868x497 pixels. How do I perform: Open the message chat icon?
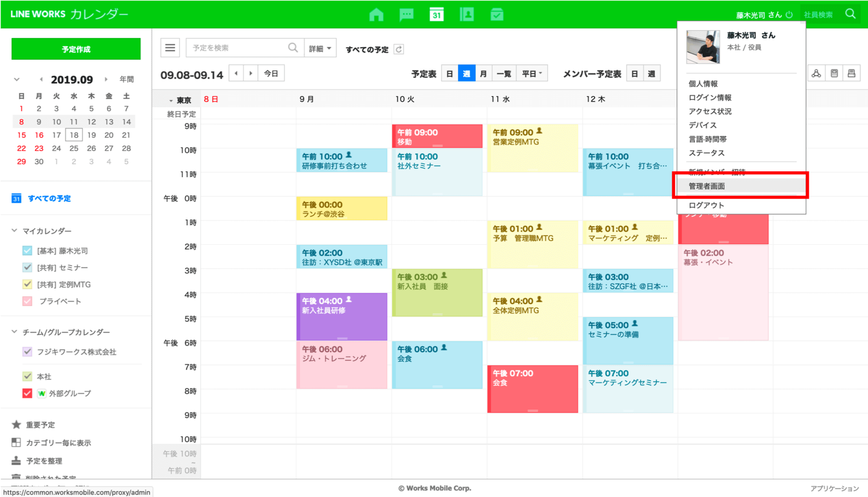pyautogui.click(x=406, y=15)
